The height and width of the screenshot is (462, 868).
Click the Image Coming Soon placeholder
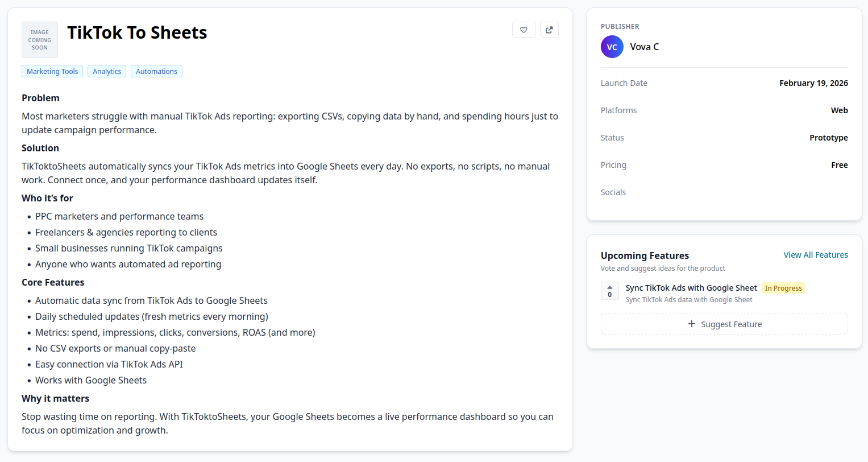click(39, 39)
